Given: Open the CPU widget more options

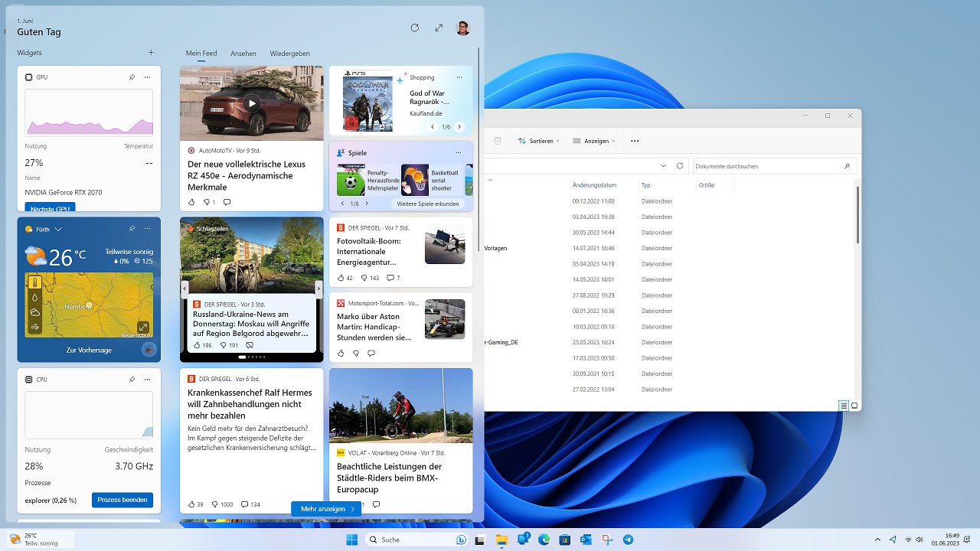Looking at the screenshot, I should click(x=148, y=379).
